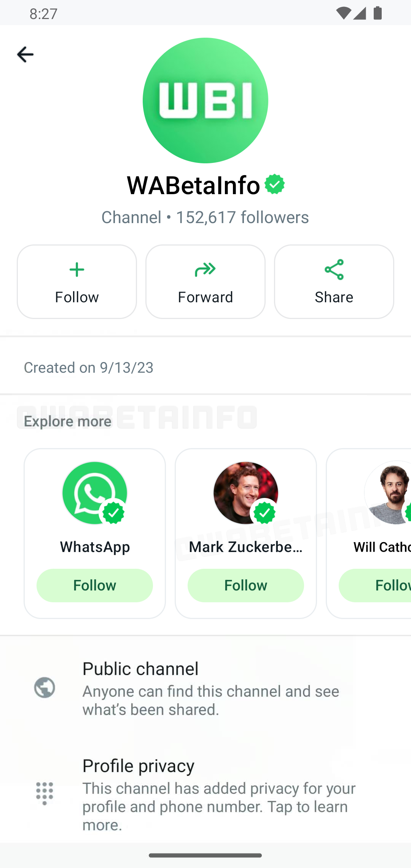
Task: Forward the WABetaInfo channel
Action: point(205,282)
